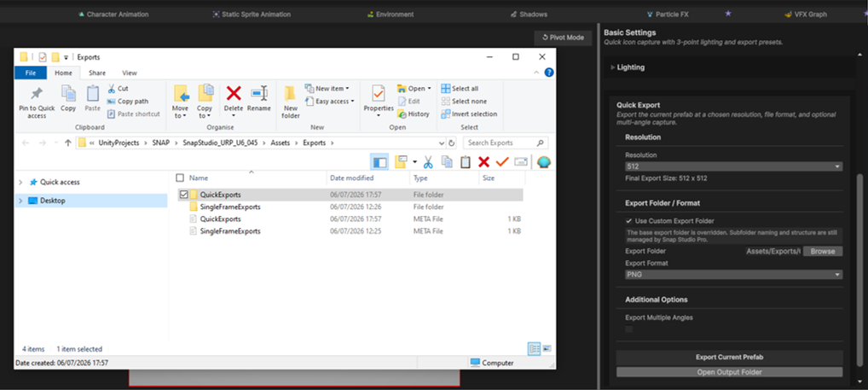Open the VFX Graph tab
Screen dimensions: 868x390
pyautogui.click(x=806, y=15)
